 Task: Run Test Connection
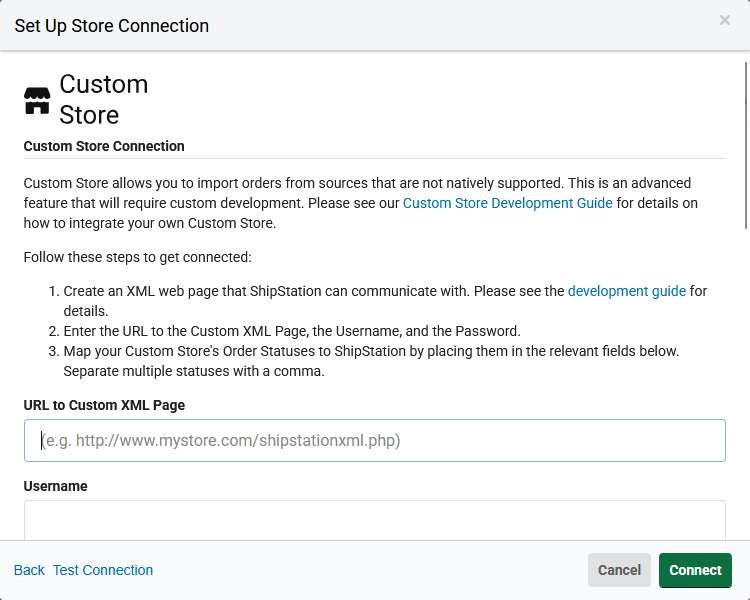(103, 570)
